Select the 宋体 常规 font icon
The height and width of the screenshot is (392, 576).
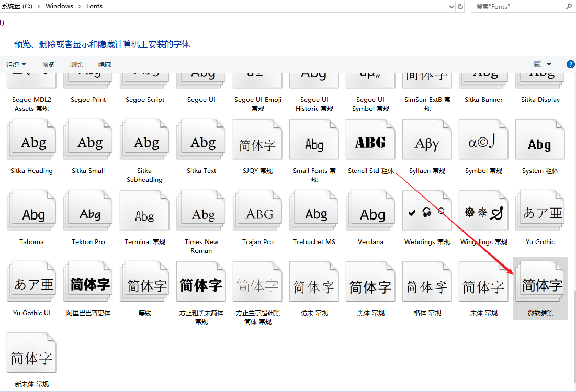tap(483, 282)
